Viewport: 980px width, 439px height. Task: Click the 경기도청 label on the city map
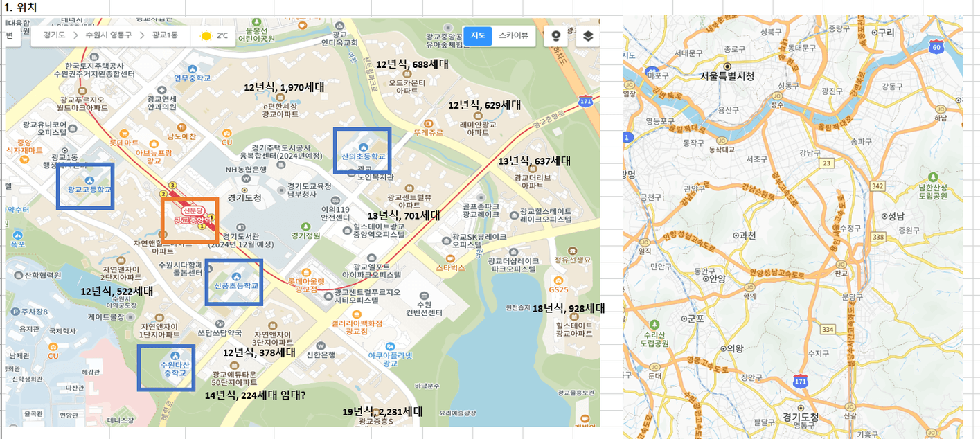[x=244, y=198]
